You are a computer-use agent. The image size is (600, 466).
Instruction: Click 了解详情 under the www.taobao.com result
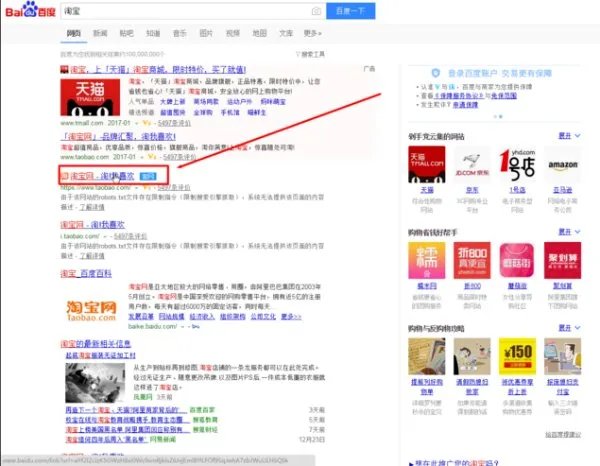pos(92,207)
